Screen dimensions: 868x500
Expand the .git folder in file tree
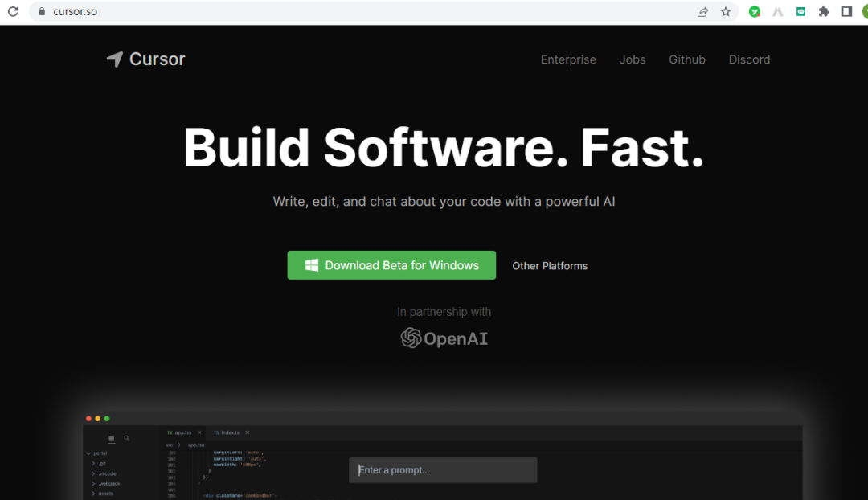tap(93, 464)
